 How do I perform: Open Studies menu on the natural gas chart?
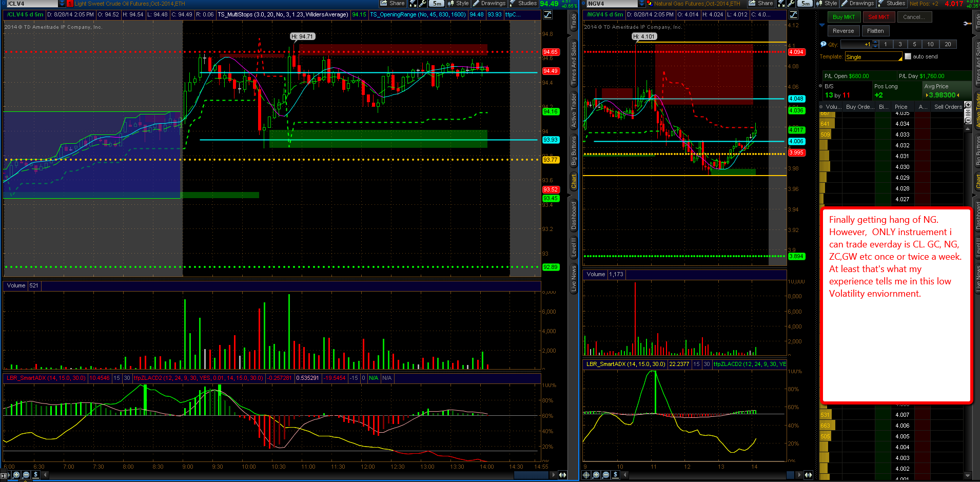(x=892, y=3)
